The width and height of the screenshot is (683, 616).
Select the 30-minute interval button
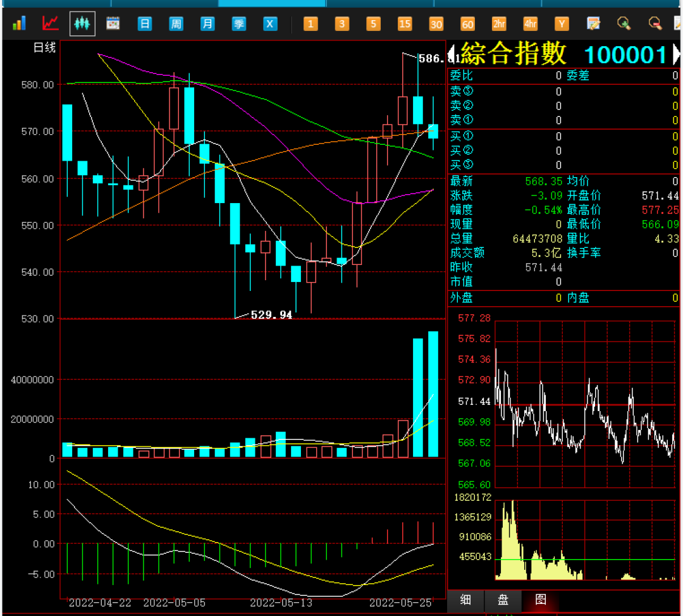(x=436, y=23)
